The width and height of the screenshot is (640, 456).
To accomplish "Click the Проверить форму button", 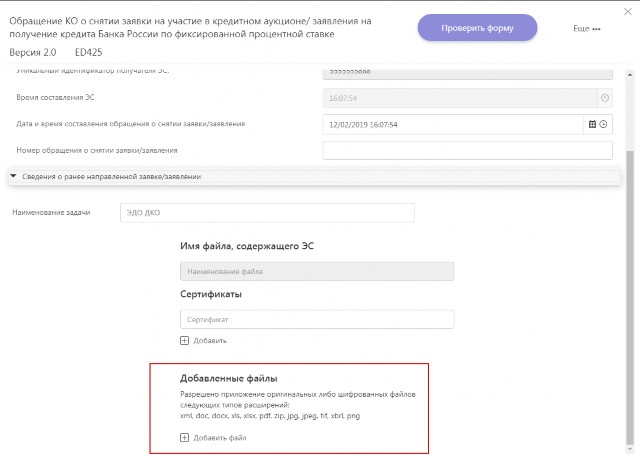I will (x=477, y=28).
